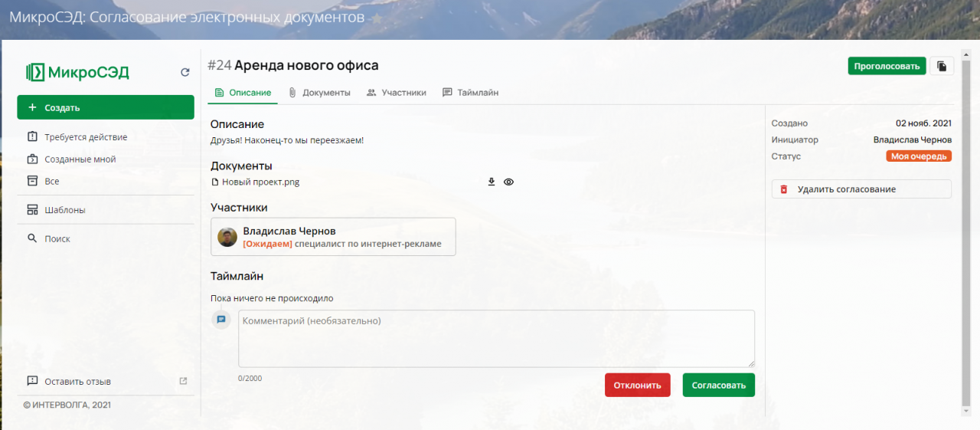Click people icon on Участники tab
Image resolution: width=980 pixels, height=430 pixels.
click(x=371, y=92)
